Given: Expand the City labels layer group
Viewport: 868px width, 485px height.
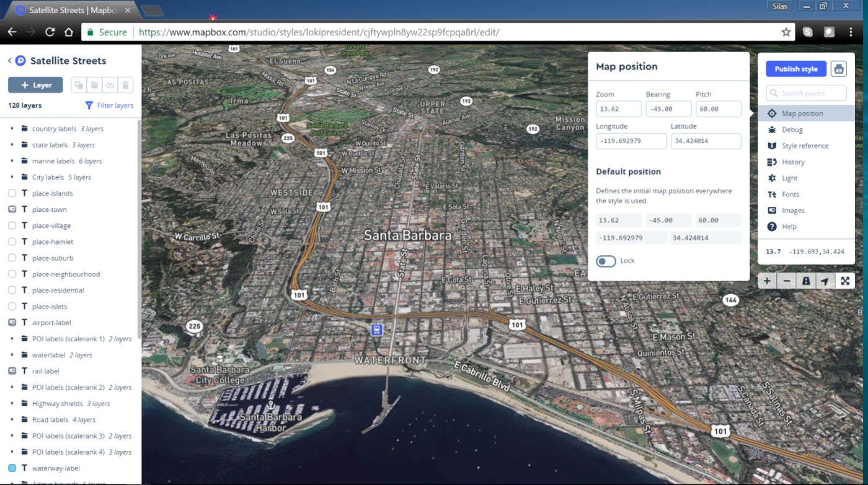Looking at the screenshot, I should [12, 177].
